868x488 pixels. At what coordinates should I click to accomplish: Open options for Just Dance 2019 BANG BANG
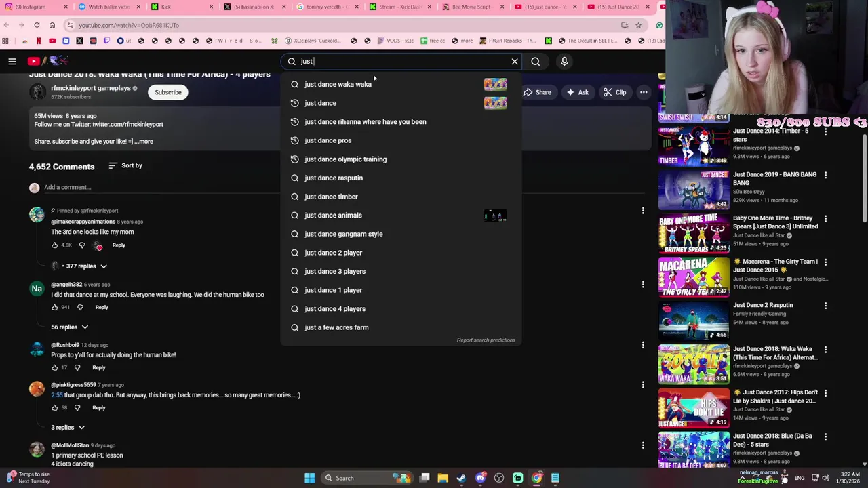click(825, 175)
